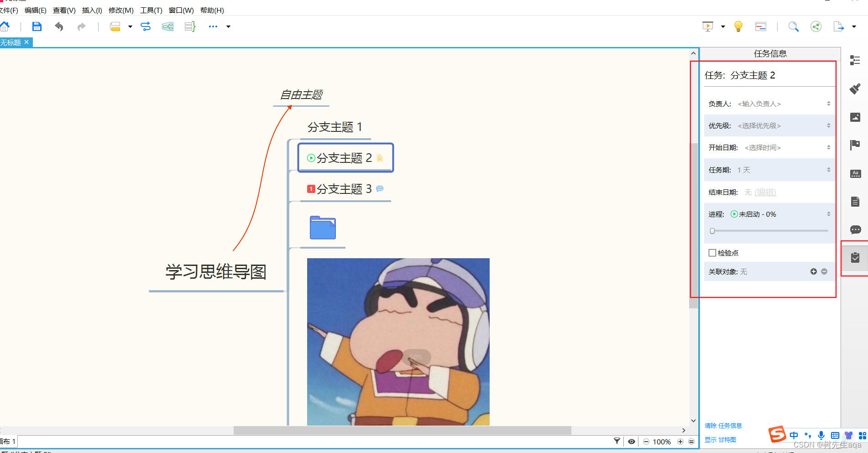The height and width of the screenshot is (453, 868).
Task: Open the 查看(V) menu
Action: tap(64, 10)
